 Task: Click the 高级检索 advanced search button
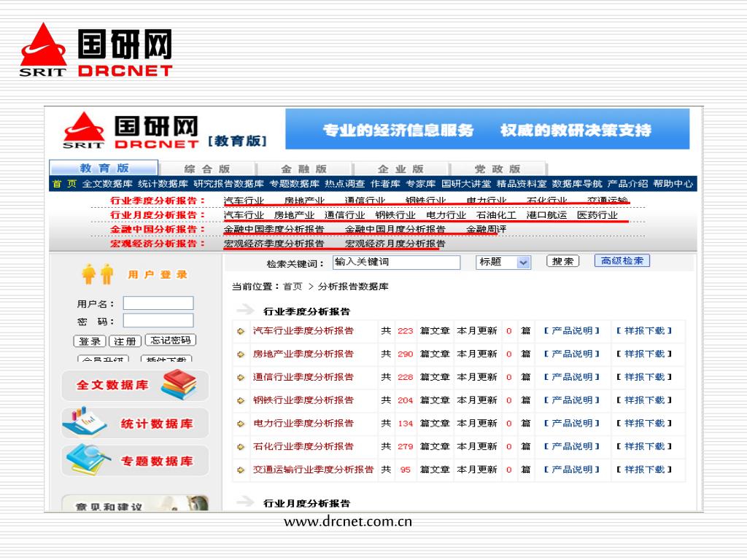622,260
